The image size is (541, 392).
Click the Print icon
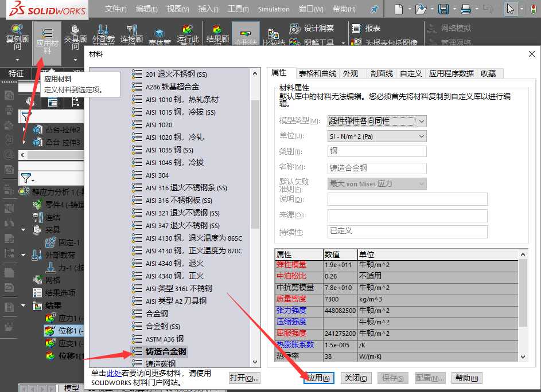pos(466,9)
